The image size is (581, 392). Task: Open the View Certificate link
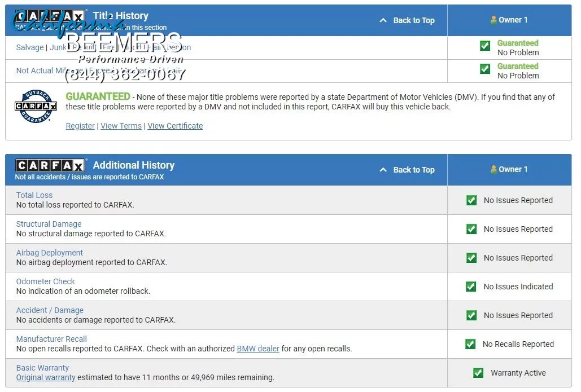(175, 126)
